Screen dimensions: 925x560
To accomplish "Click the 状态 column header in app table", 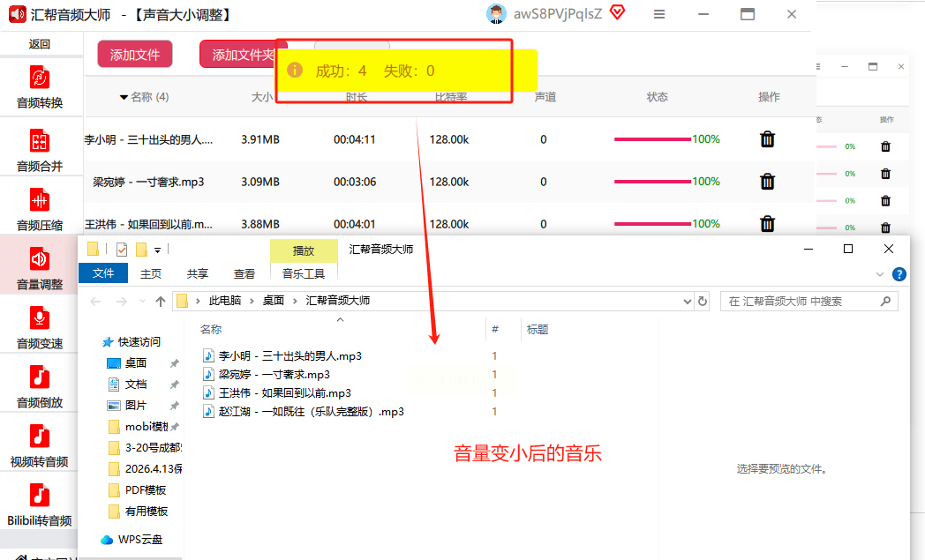I will [x=658, y=97].
